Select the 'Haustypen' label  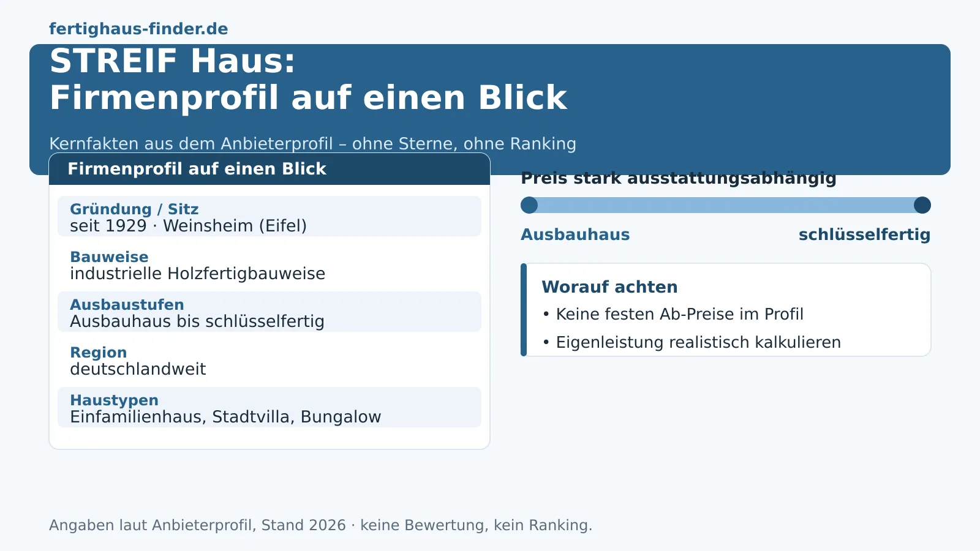tap(114, 400)
